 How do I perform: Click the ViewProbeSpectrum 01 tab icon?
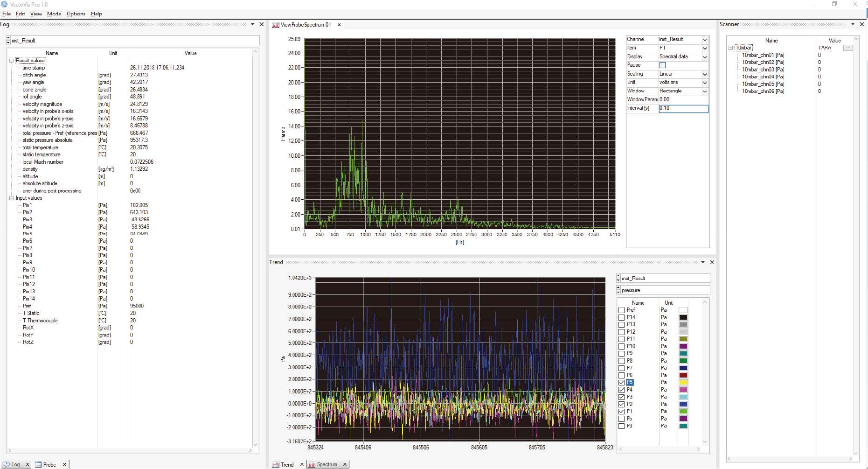(x=276, y=25)
